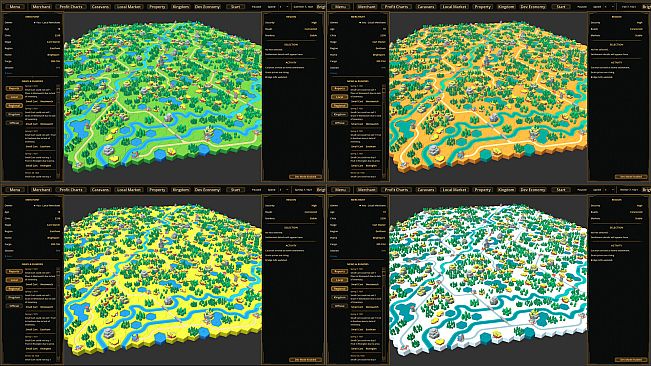This screenshot has height=366, width=651.
Task: Toggle Regional news filter, snow-map screenshot
Action: pos(339,289)
